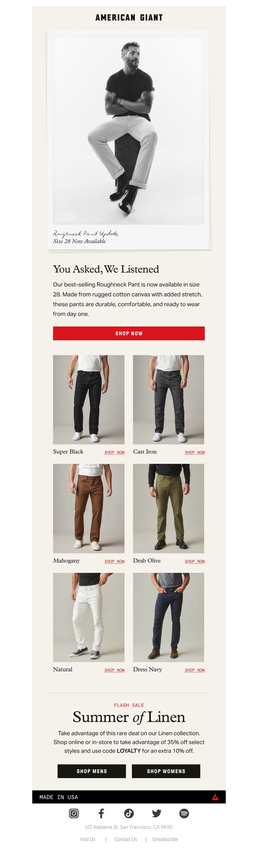Follow the Shop Now link for Drab Olive
Image resolution: width=258 pixels, height=868 pixels.
point(195,561)
